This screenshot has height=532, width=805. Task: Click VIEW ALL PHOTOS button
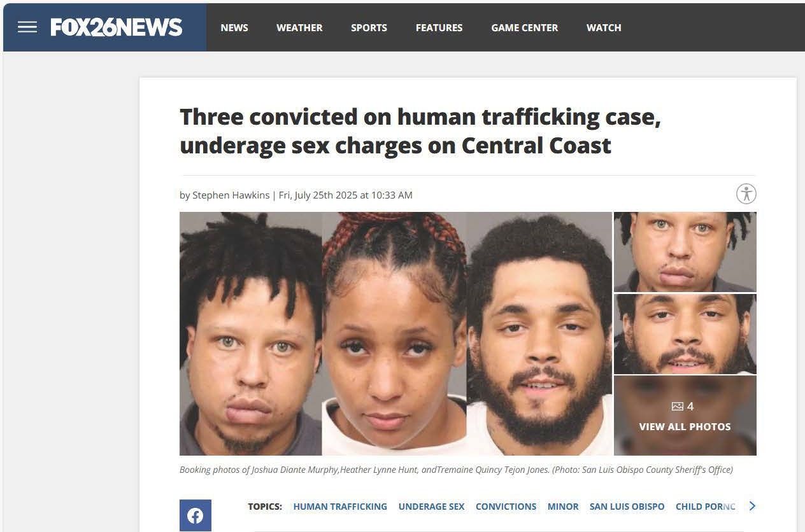[685, 426]
